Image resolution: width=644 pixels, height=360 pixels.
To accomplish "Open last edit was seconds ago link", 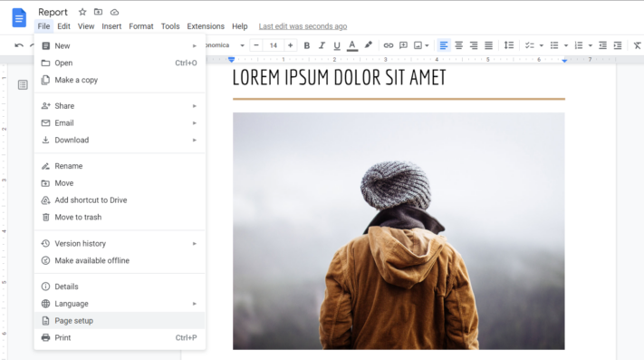I will pos(303,26).
